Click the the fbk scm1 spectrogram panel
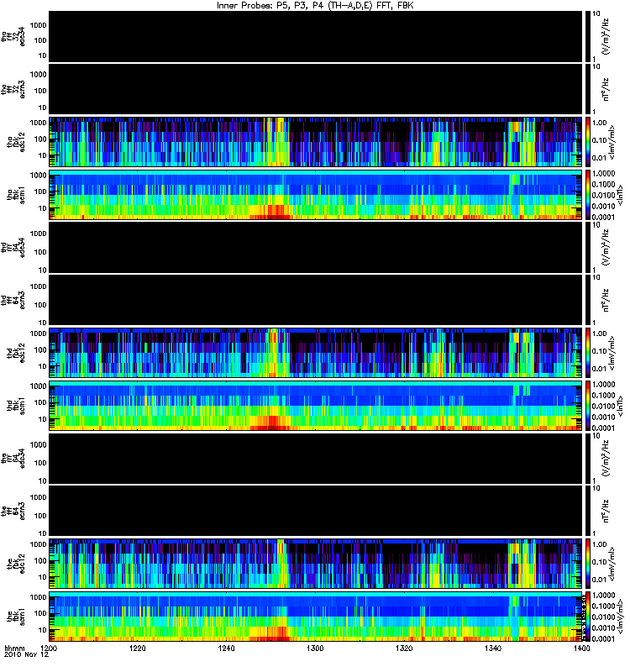630x672 pixels. point(316,617)
